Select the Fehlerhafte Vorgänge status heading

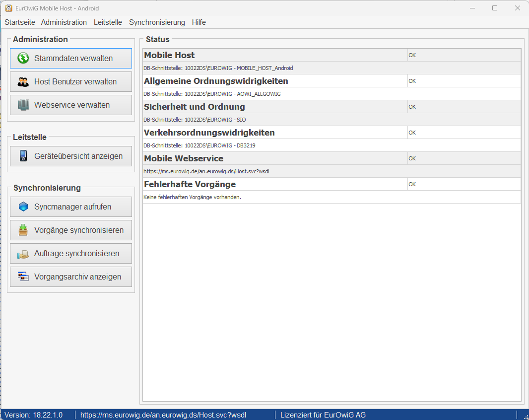(x=190, y=184)
